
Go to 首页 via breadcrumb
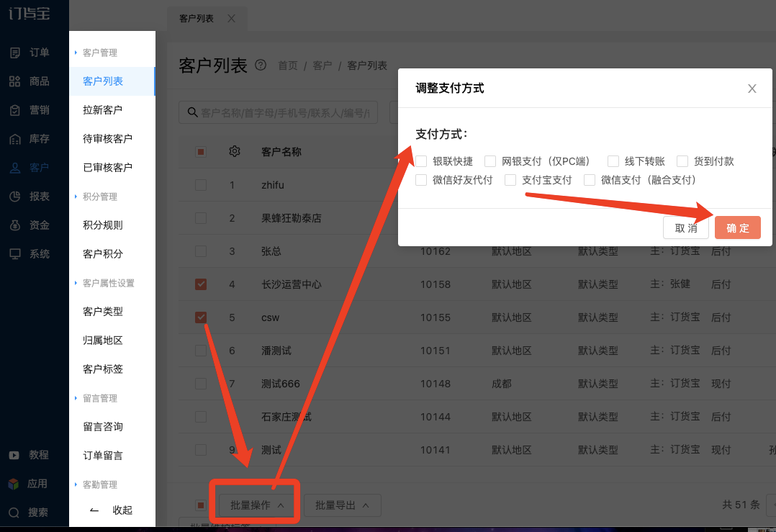[x=287, y=66]
